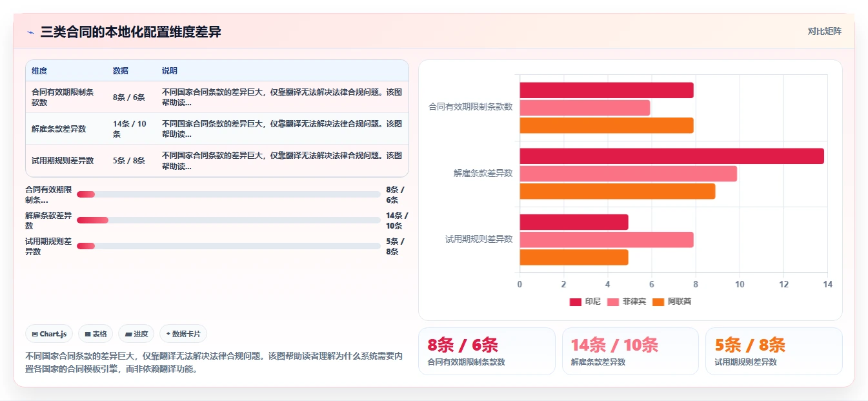The height and width of the screenshot is (401, 868).
Task: Click x-axis tick label 8
Action: coord(696,284)
